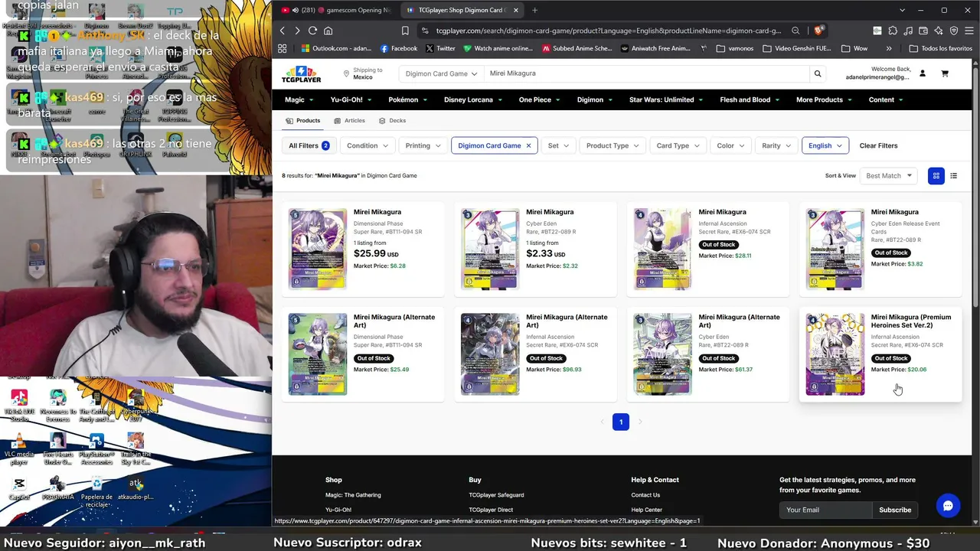Click the browser back arrow
The width and height of the screenshot is (980, 551).
283,31
